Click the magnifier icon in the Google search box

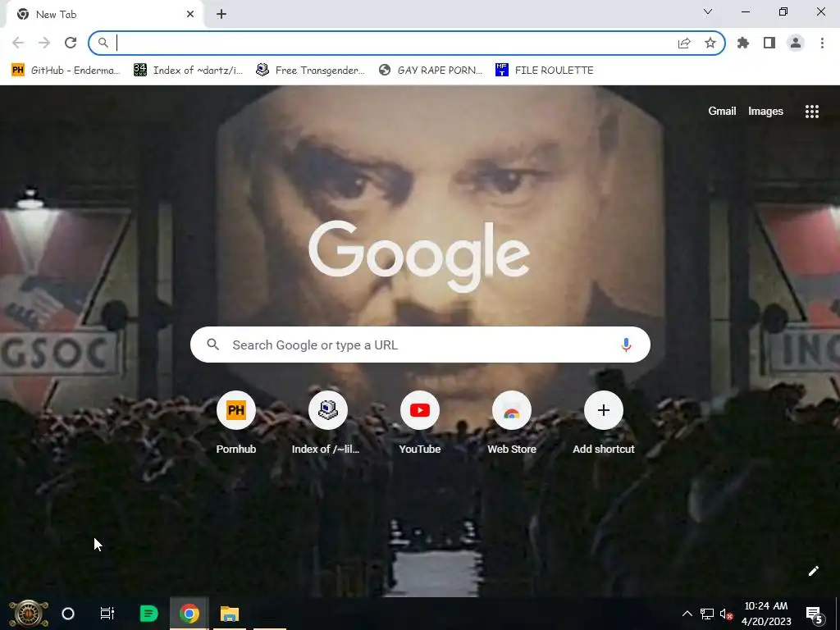(212, 345)
